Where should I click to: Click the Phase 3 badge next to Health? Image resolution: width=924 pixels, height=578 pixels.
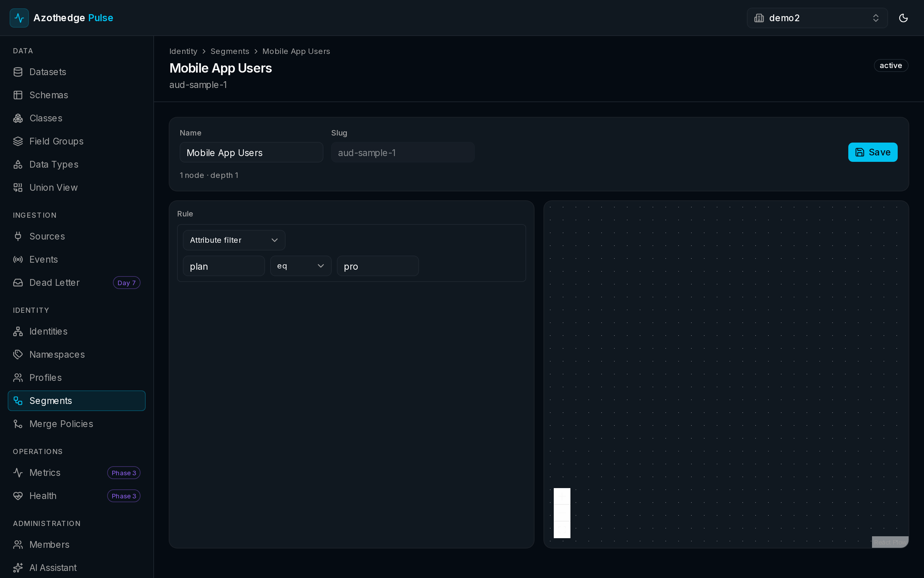tap(124, 496)
